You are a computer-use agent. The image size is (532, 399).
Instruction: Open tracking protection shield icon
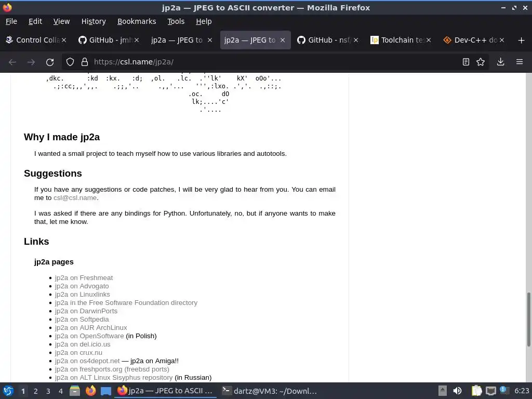[70, 62]
